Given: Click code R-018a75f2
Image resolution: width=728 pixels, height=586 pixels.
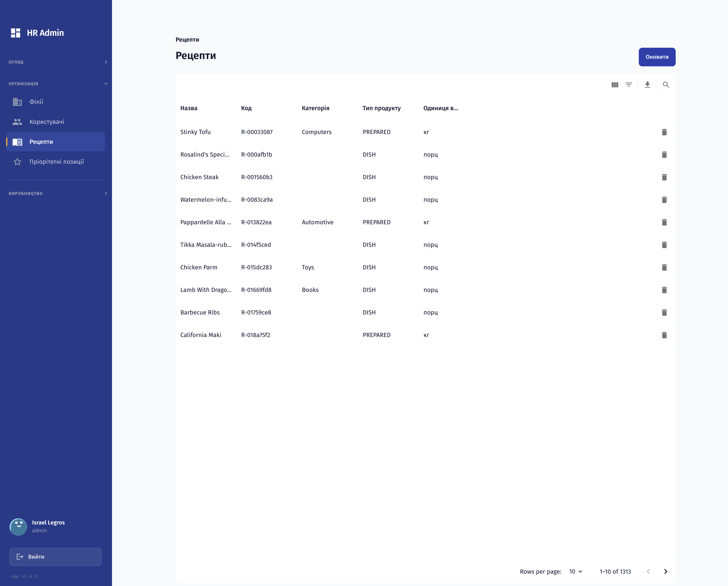Looking at the screenshot, I should coord(256,335).
